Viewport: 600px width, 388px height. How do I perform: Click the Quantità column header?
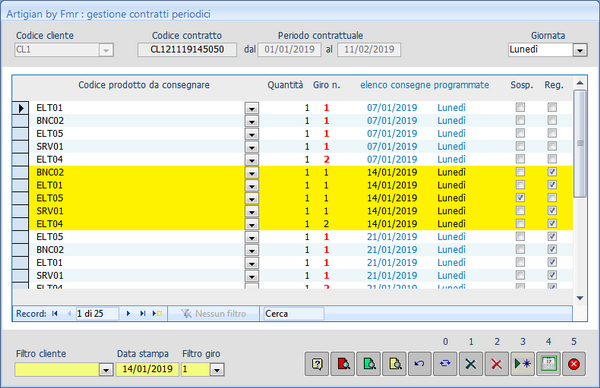click(x=285, y=85)
